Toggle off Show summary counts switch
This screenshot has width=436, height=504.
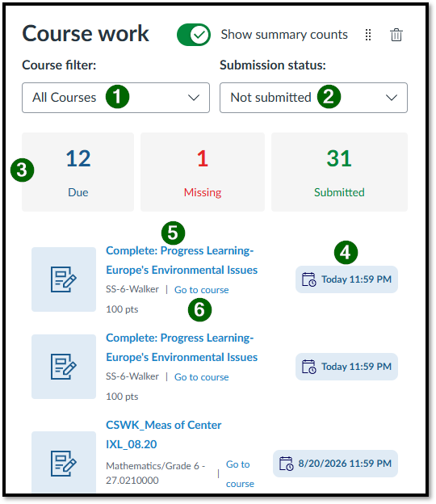(x=194, y=35)
